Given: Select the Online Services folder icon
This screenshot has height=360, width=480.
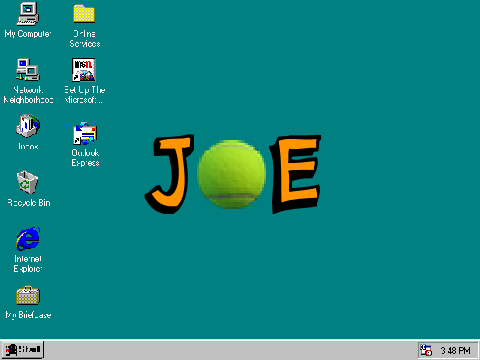Looking at the screenshot, I should click(x=84, y=14).
